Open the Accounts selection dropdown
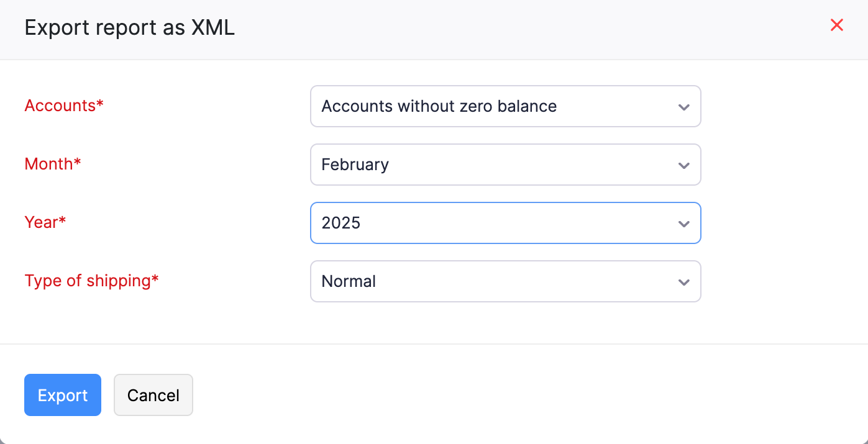 (505, 106)
